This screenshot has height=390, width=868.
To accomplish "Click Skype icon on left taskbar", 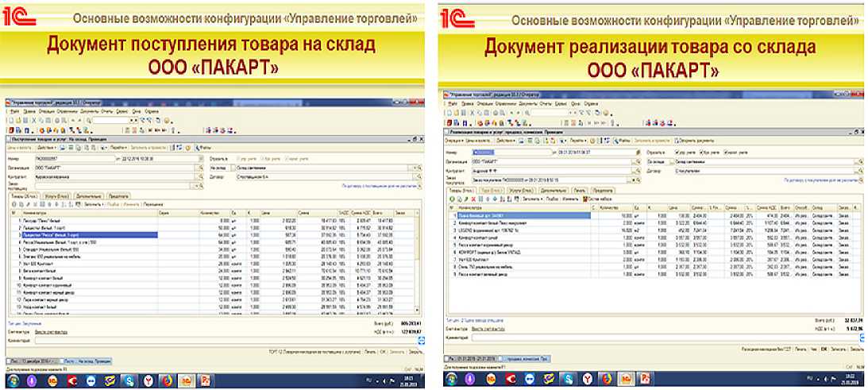I will 129,380.
